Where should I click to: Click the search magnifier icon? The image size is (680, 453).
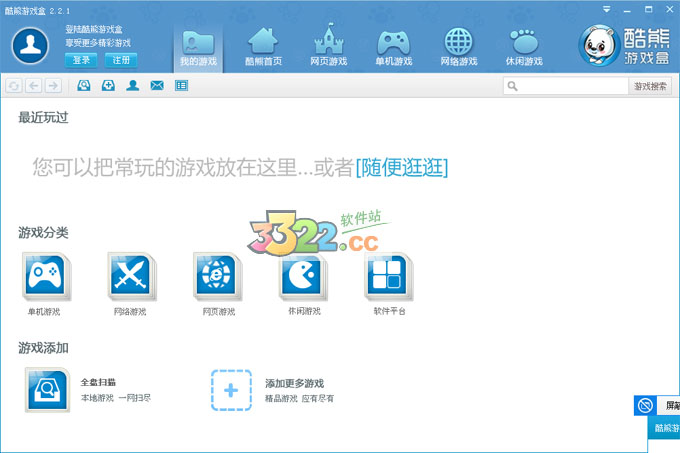pos(512,86)
